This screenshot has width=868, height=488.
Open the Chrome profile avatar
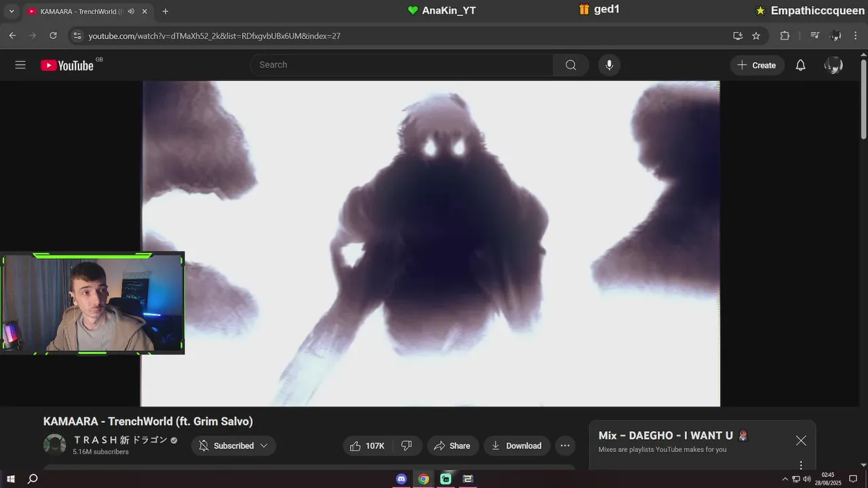[835, 35]
